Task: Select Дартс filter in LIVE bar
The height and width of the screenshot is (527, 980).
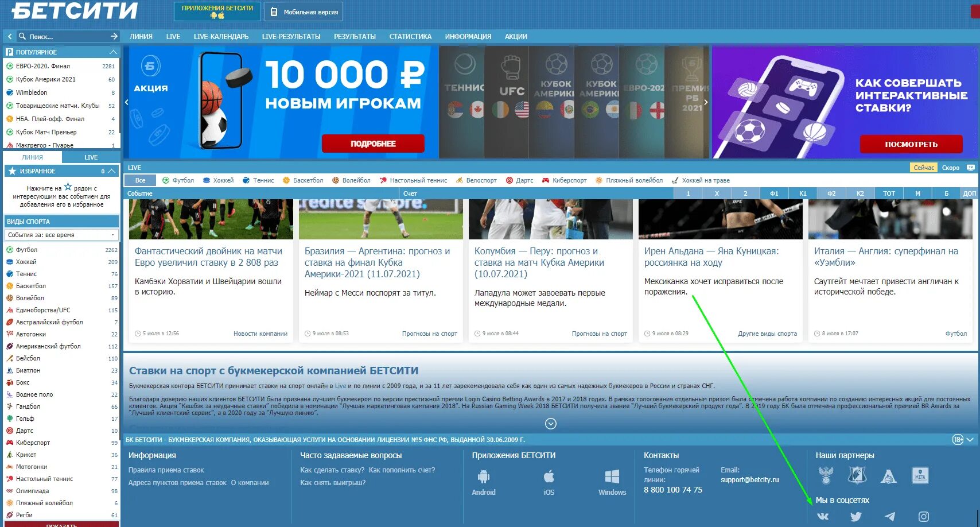Action: pos(519,180)
